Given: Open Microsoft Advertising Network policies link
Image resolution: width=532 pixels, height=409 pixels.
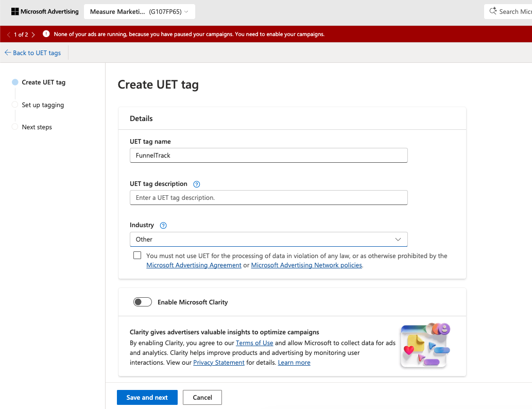Looking at the screenshot, I should (306, 265).
